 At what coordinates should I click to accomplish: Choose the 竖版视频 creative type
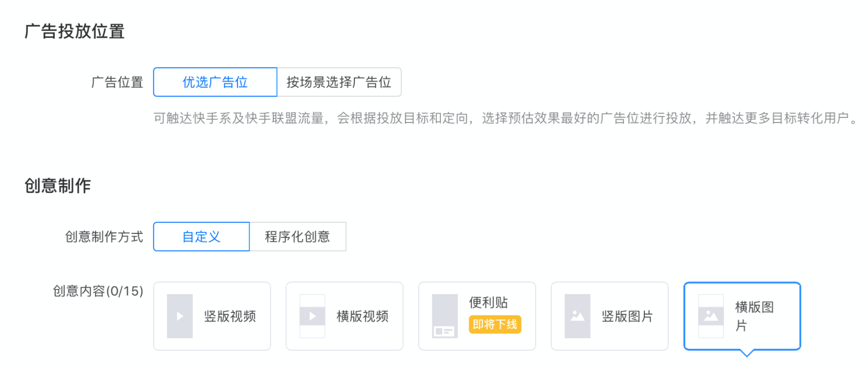pyautogui.click(x=212, y=316)
